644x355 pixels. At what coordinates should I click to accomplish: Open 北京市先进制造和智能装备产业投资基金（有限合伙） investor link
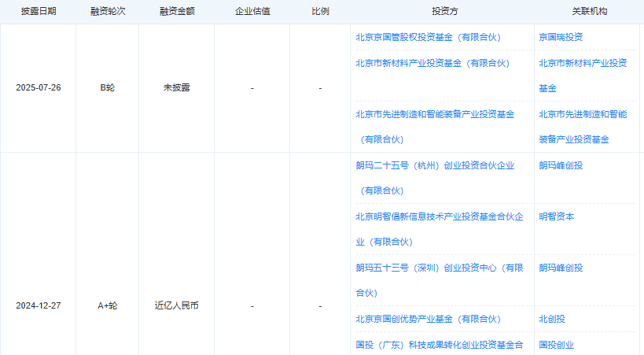[435, 127]
